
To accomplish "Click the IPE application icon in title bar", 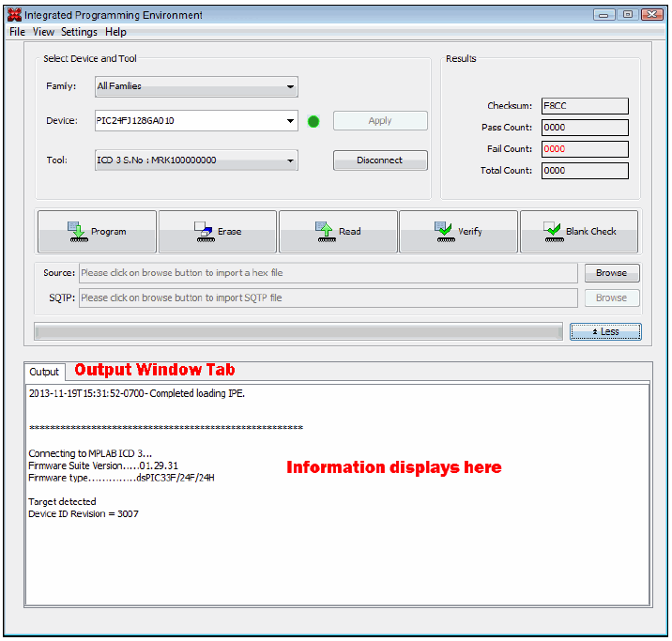I will (x=14, y=15).
